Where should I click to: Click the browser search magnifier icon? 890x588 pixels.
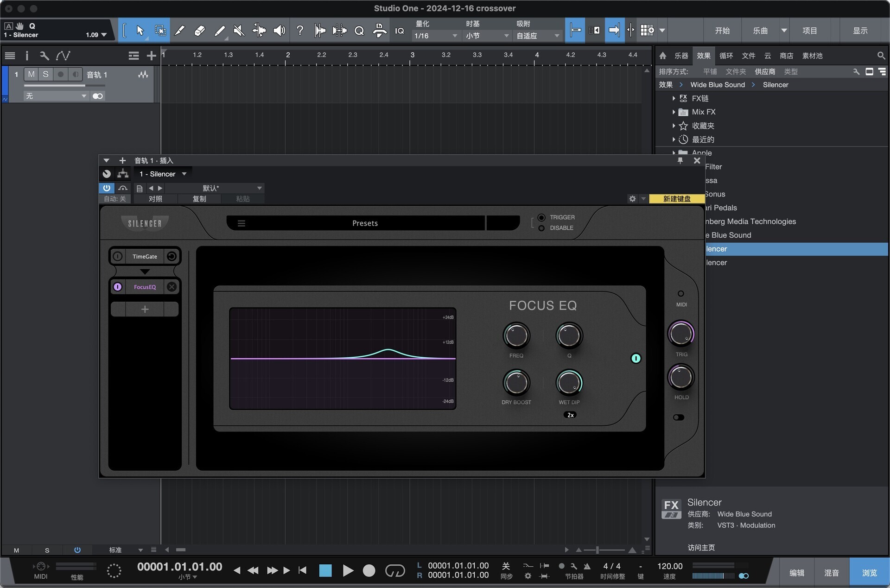[x=881, y=56]
